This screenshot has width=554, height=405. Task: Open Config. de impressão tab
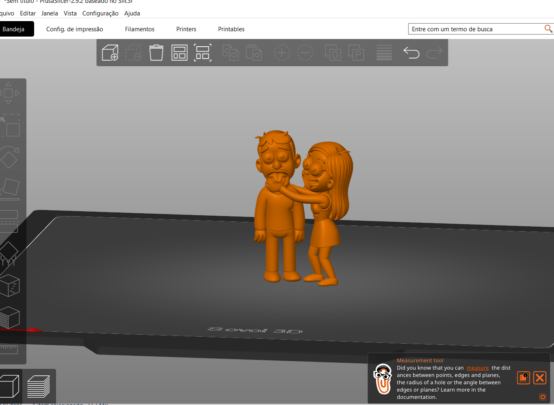coord(75,29)
